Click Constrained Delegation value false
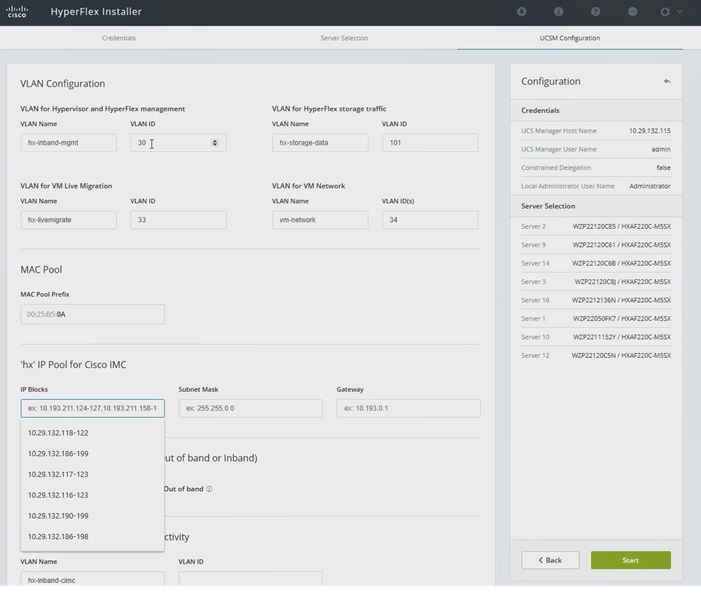This screenshot has height=595, width=701. click(x=663, y=168)
